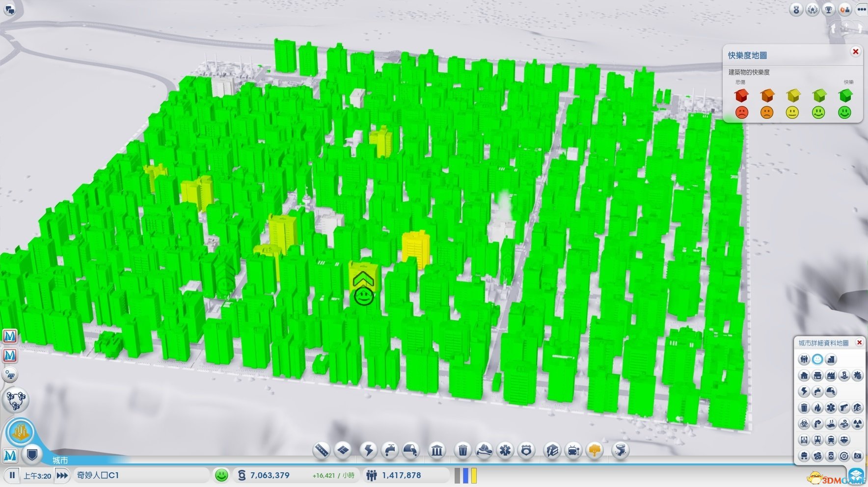The width and height of the screenshot is (868, 487).
Task: Toggle the Garbage bin data map
Action: click(x=804, y=407)
